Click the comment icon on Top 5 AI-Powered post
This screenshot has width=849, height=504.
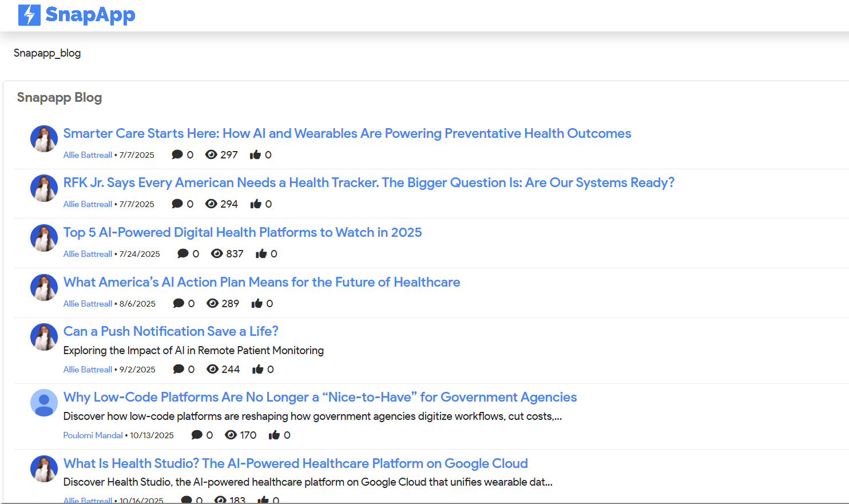[183, 253]
